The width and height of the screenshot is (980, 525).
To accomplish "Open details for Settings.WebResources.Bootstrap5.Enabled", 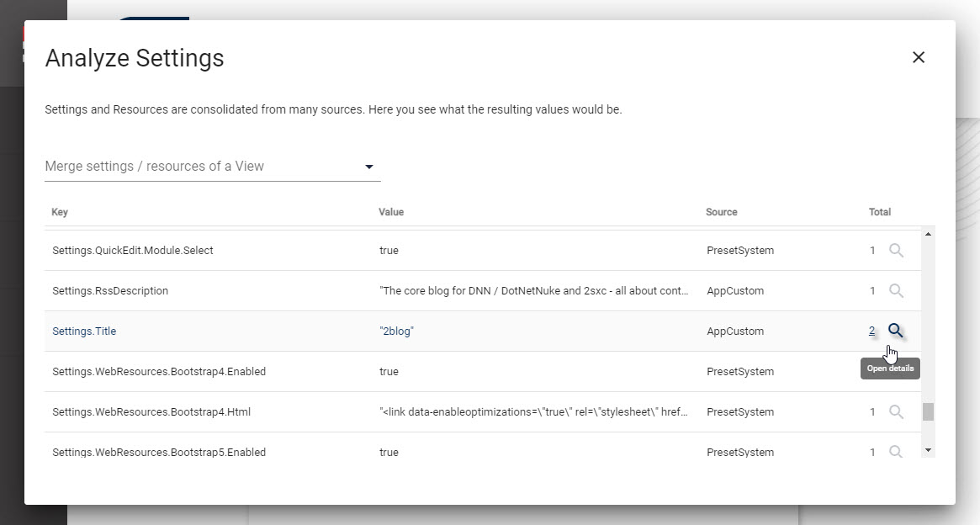I will tap(896, 452).
